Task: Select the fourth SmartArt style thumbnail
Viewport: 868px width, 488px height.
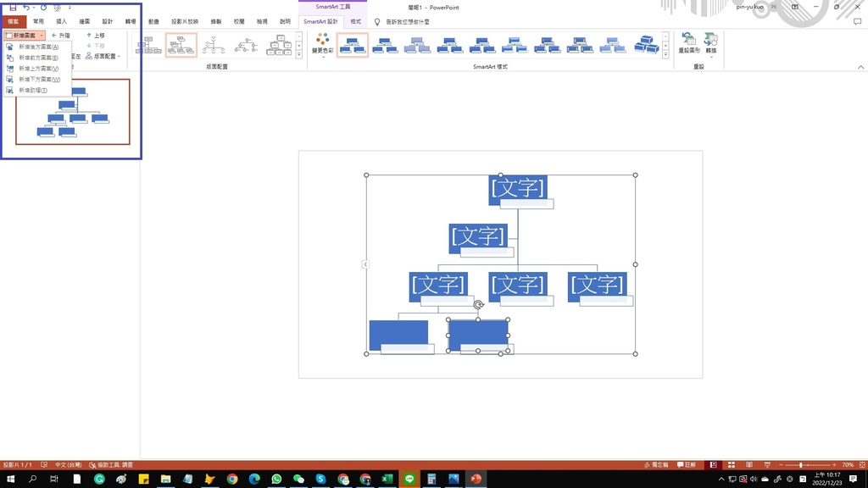Action: pyautogui.click(x=449, y=45)
